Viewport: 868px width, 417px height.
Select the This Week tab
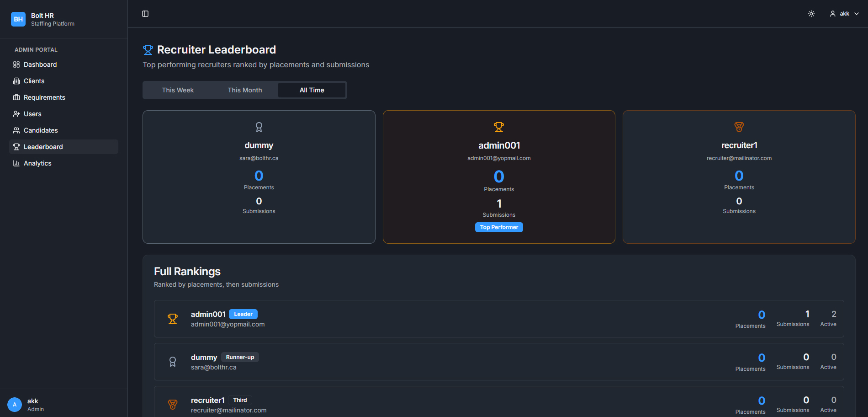pos(178,90)
